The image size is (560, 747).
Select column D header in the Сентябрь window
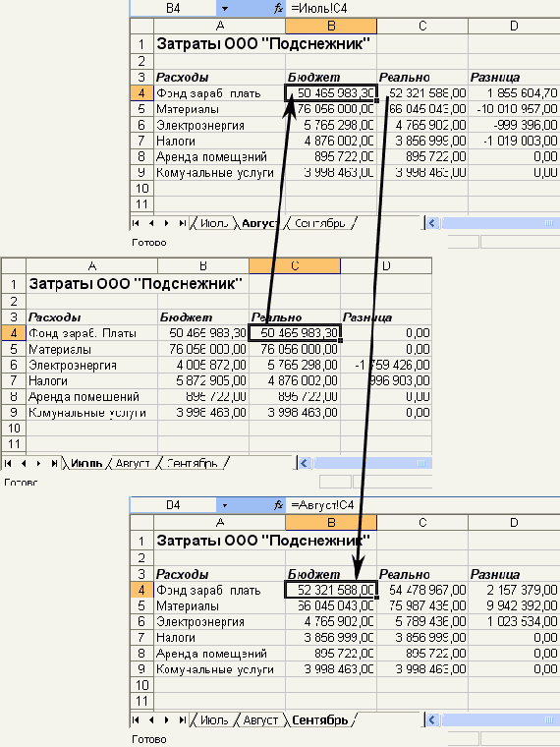point(514,523)
